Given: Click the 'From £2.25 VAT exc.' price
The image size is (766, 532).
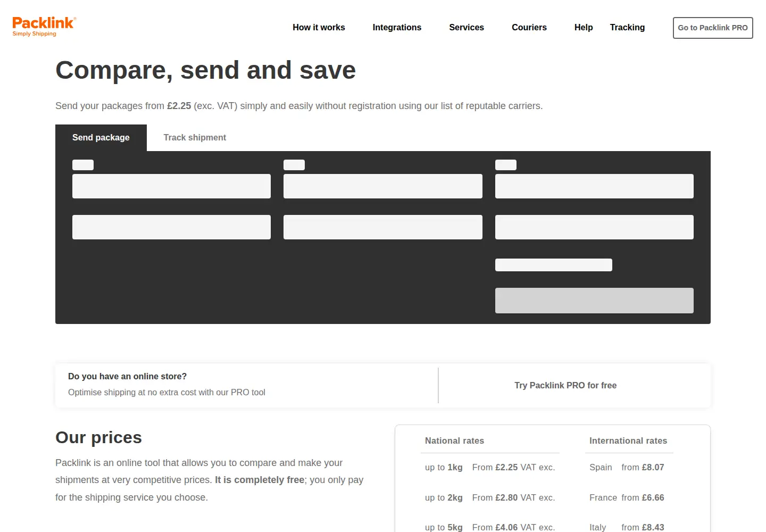Looking at the screenshot, I should (x=513, y=467).
